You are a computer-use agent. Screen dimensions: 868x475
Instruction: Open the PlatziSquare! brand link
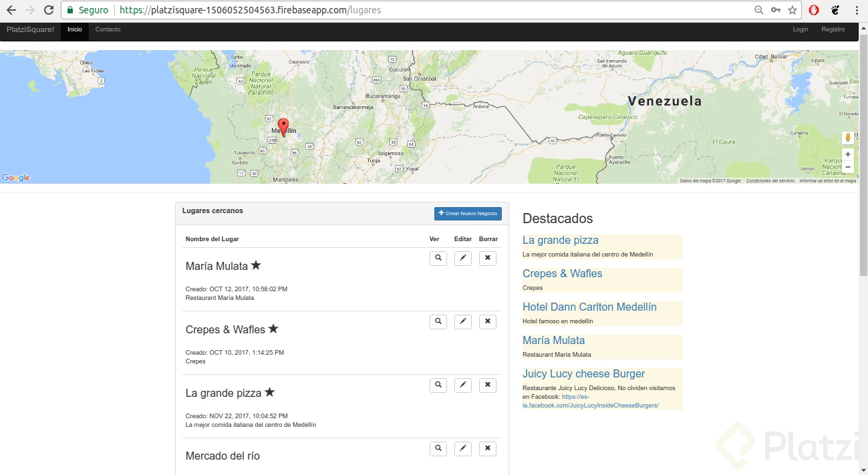(x=31, y=29)
